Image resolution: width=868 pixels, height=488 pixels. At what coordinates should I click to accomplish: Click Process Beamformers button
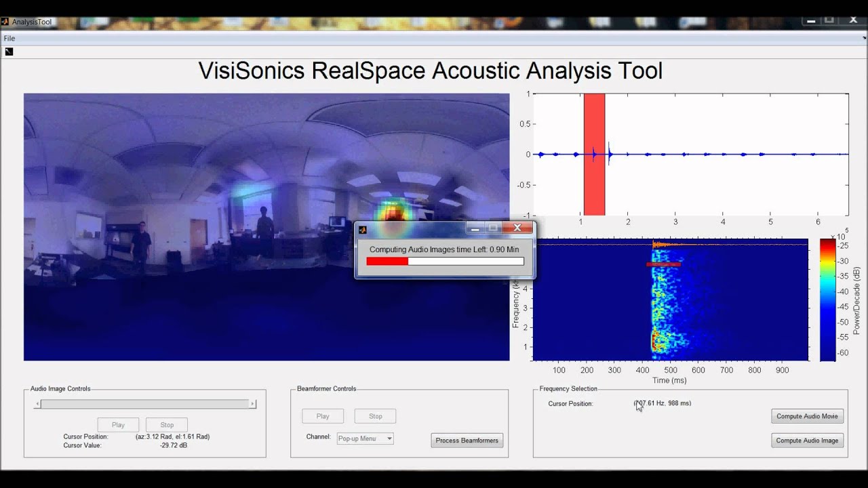coord(467,441)
